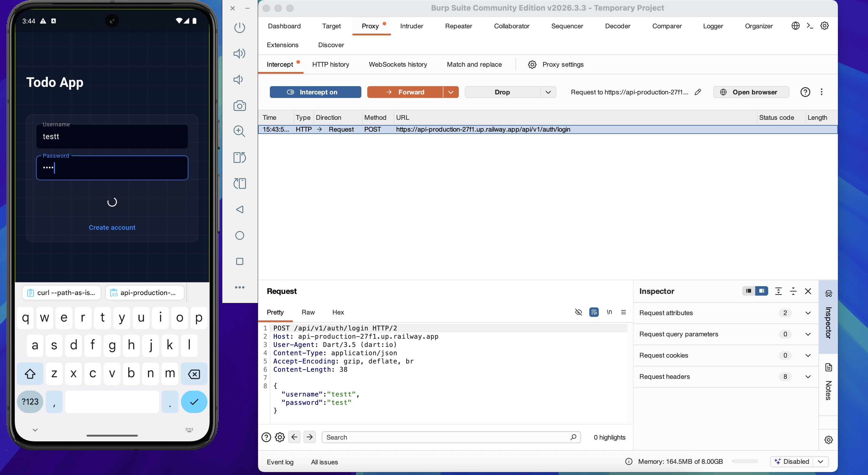Open Intercept three-dot options menu
Screen dimensions: 868x475
pos(821,92)
